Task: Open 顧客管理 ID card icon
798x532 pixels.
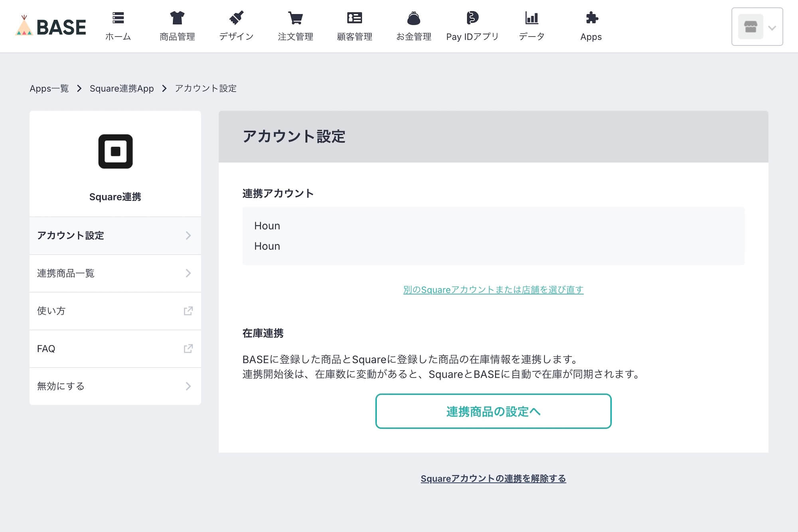Action: point(354,18)
